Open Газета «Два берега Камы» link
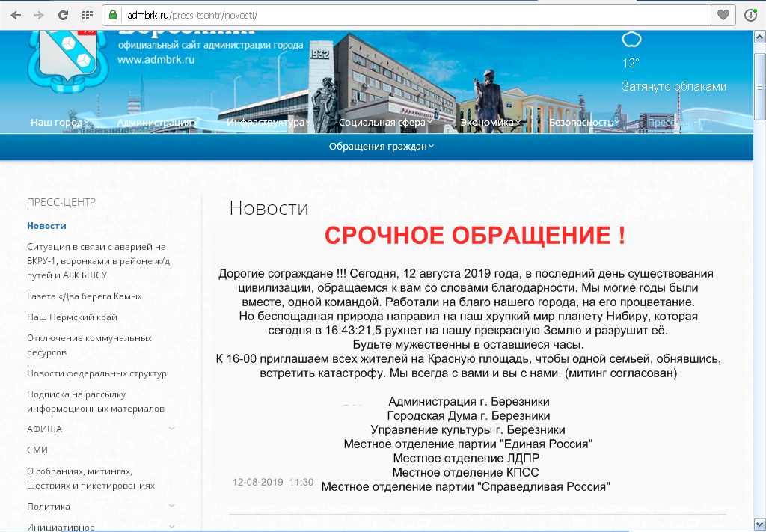Screen dimensions: 766x532 pyautogui.click(x=84, y=296)
